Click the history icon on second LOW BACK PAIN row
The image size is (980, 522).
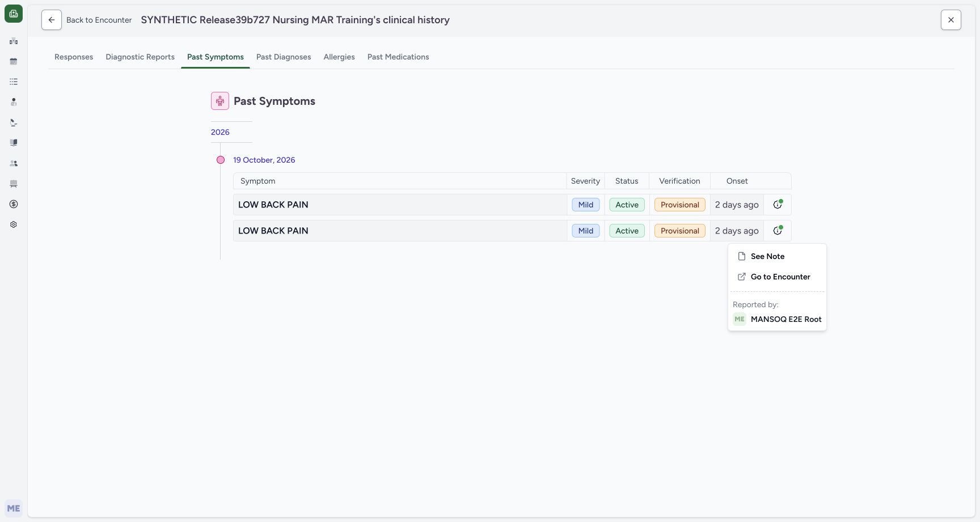click(778, 231)
